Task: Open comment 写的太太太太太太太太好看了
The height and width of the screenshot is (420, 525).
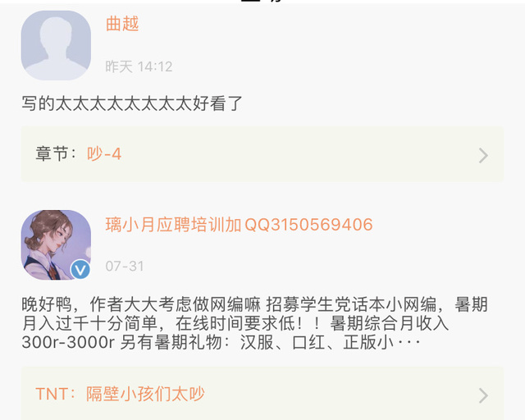Action: (132, 103)
